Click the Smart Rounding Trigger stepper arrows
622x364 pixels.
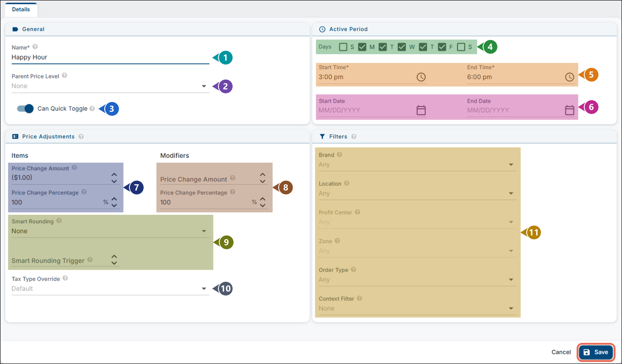pyautogui.click(x=114, y=259)
